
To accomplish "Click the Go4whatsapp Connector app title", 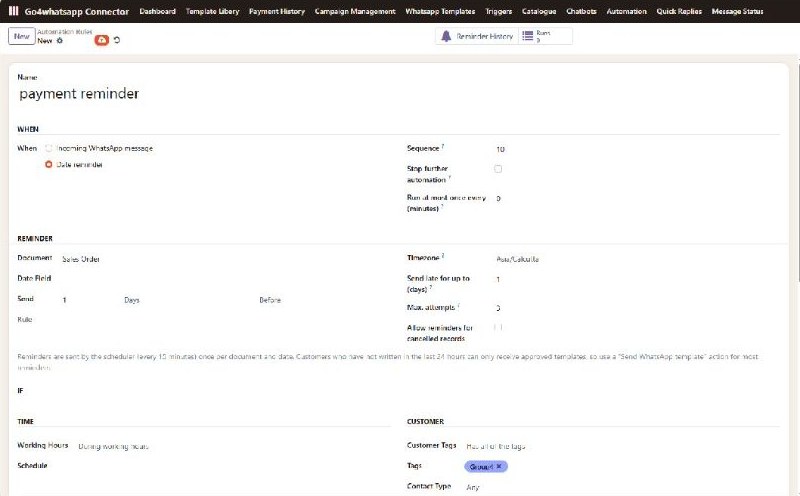I will coord(77,11).
